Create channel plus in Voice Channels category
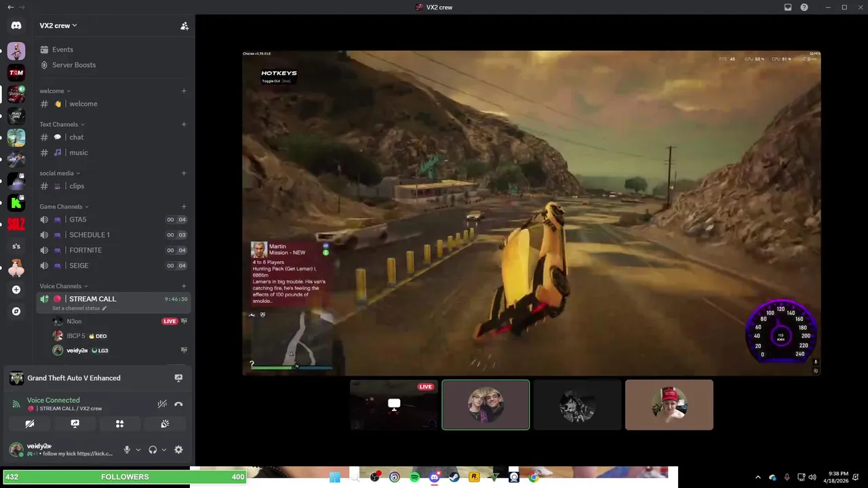 coord(184,286)
